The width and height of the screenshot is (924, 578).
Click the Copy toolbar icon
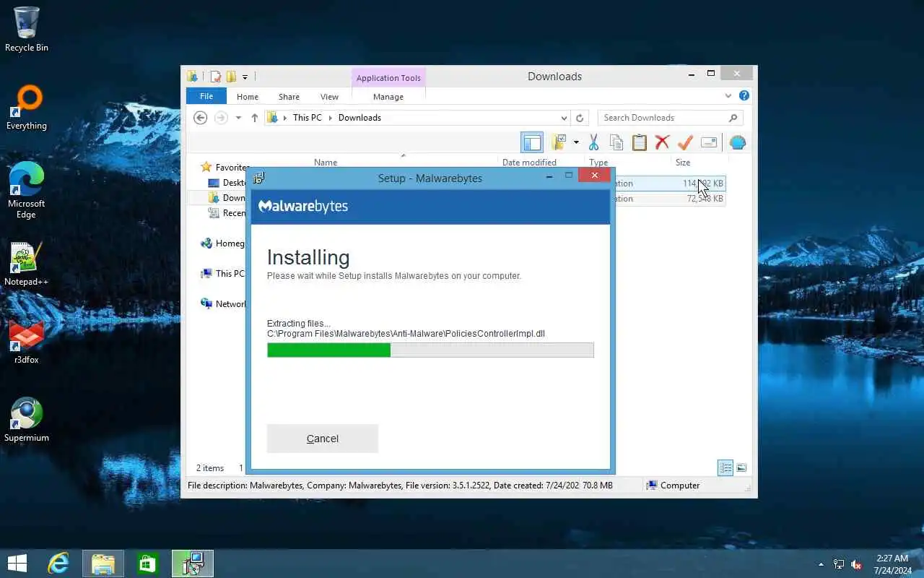tap(616, 142)
